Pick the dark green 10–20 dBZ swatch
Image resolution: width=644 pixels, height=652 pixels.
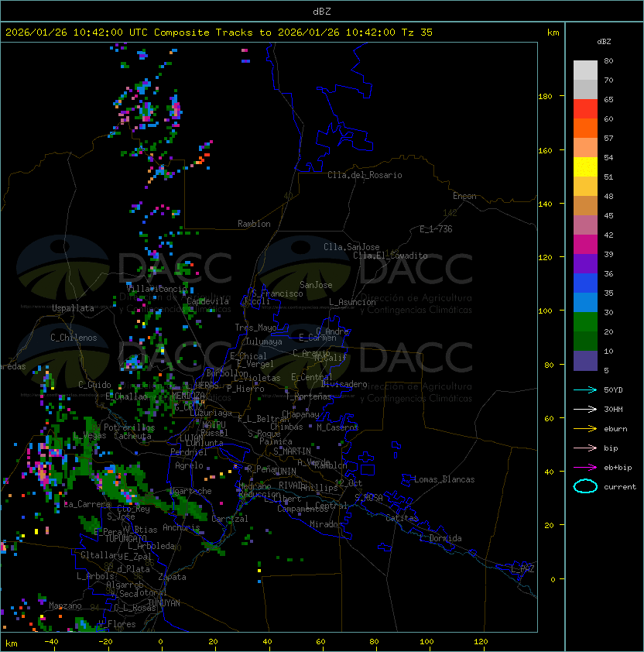[585, 341]
